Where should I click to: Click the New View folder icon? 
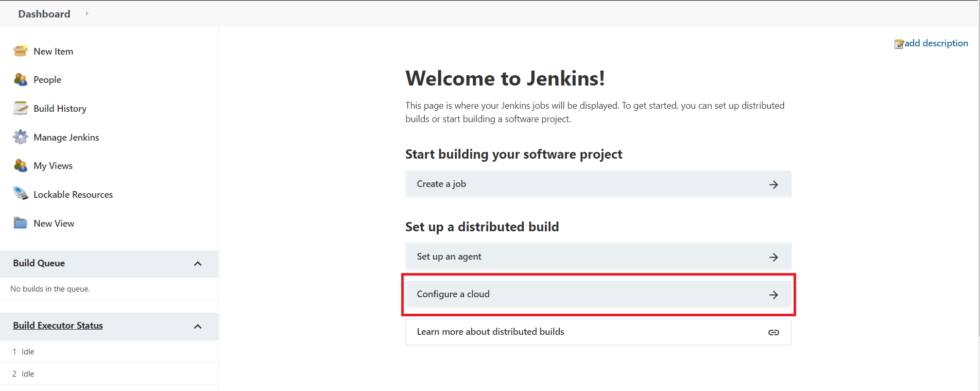(21, 223)
